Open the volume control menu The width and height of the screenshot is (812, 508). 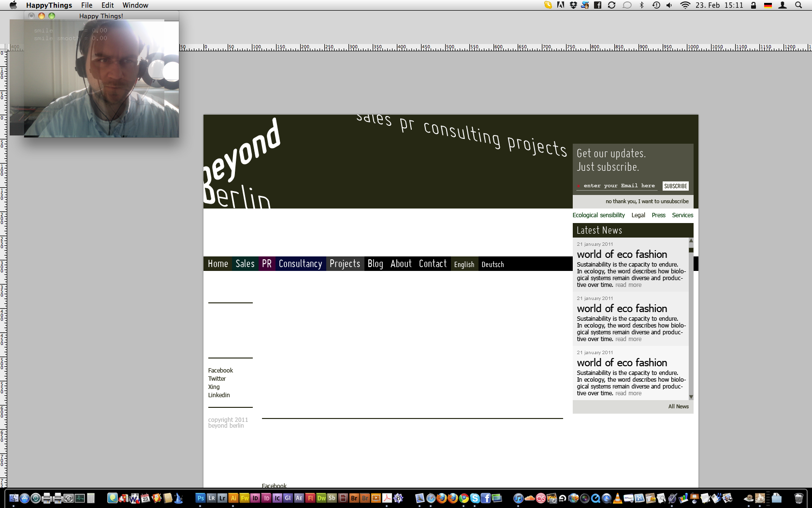click(x=669, y=5)
